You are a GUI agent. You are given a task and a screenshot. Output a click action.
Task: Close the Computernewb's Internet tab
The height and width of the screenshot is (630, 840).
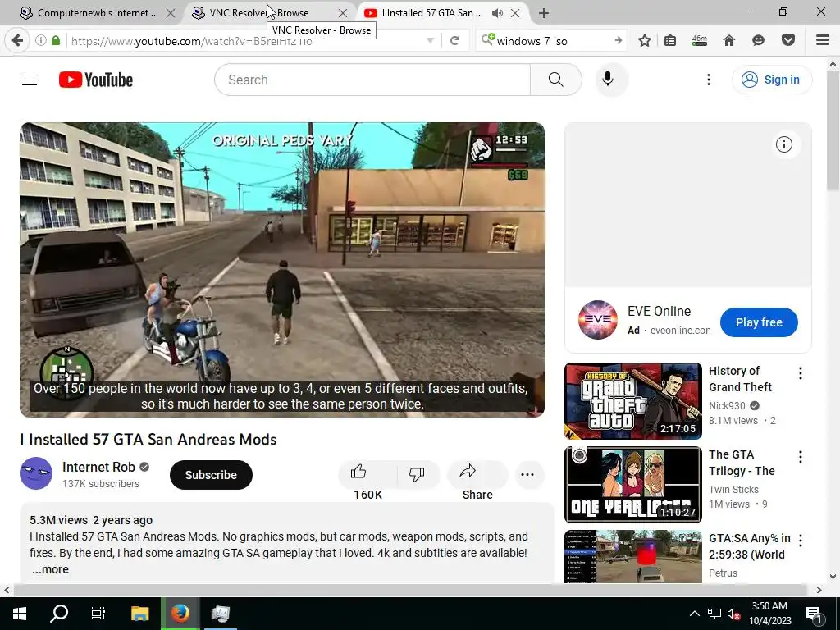point(171,13)
